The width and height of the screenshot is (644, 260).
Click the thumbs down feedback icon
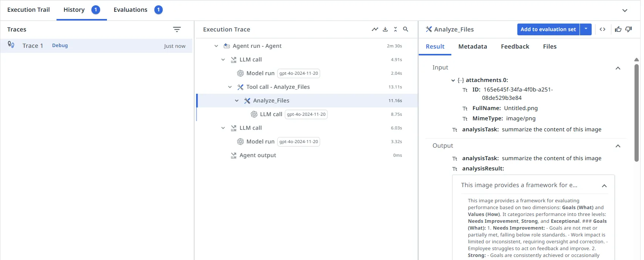[628, 29]
